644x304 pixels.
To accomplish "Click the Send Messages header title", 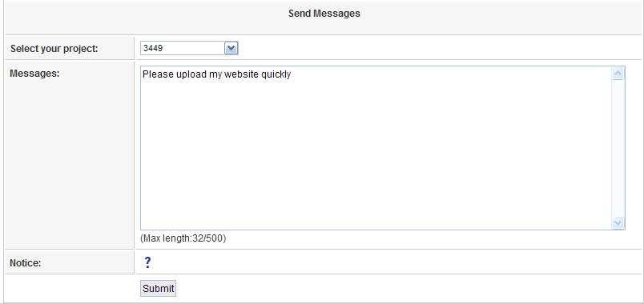I will [x=324, y=13].
